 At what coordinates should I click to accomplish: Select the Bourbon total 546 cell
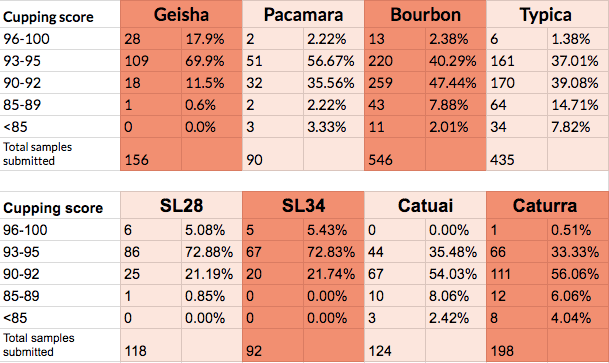395,155
